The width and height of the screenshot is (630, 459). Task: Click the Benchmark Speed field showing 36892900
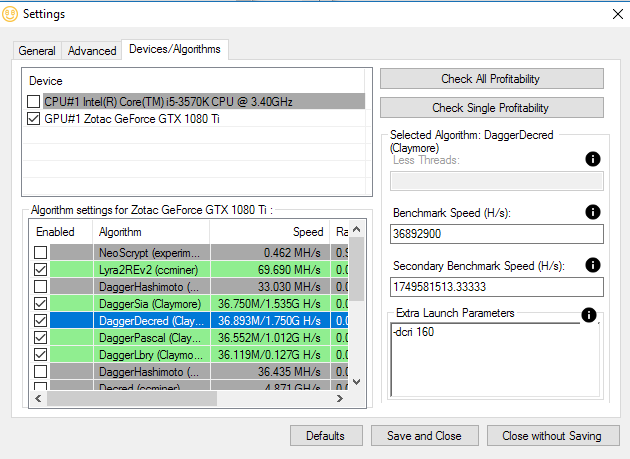497,234
